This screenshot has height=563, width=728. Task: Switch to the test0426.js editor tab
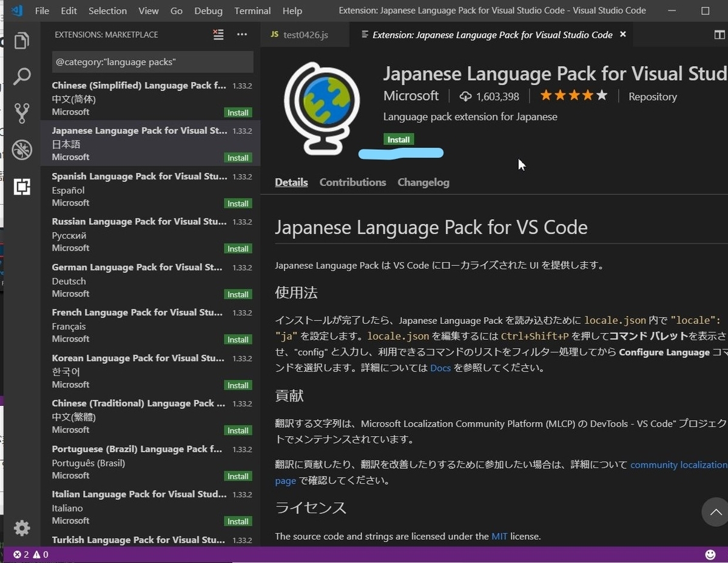(x=305, y=35)
